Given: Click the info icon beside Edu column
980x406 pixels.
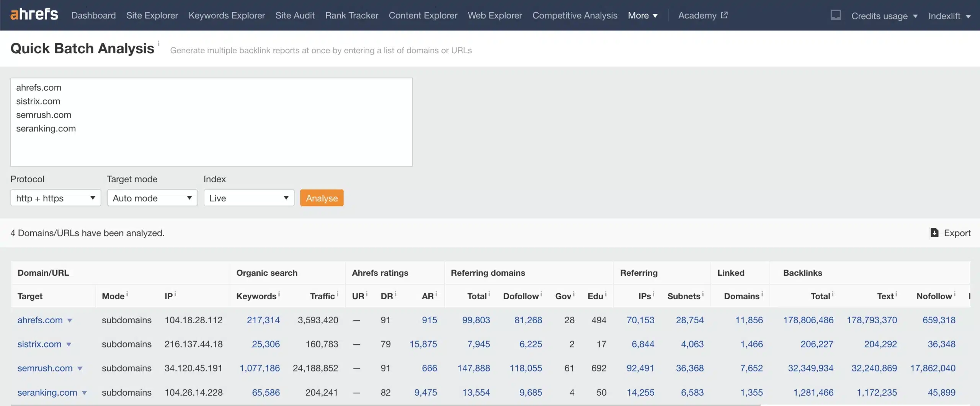Looking at the screenshot, I should tap(606, 294).
